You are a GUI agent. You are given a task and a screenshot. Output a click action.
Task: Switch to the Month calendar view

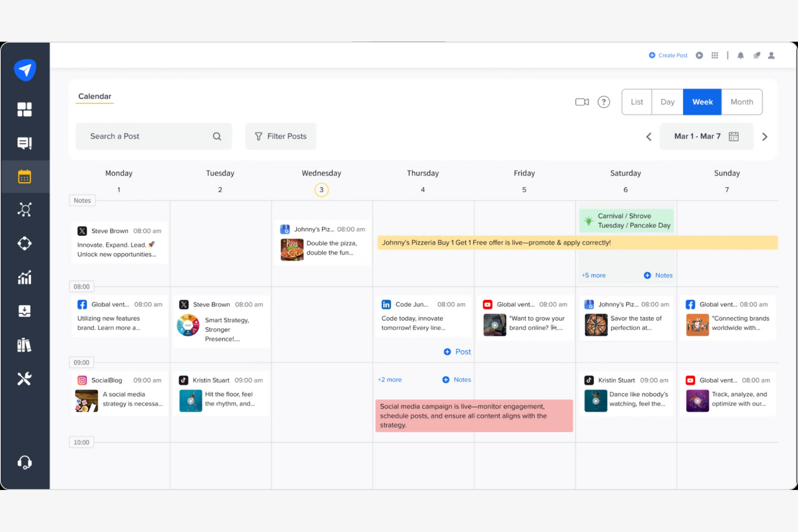pyautogui.click(x=741, y=102)
